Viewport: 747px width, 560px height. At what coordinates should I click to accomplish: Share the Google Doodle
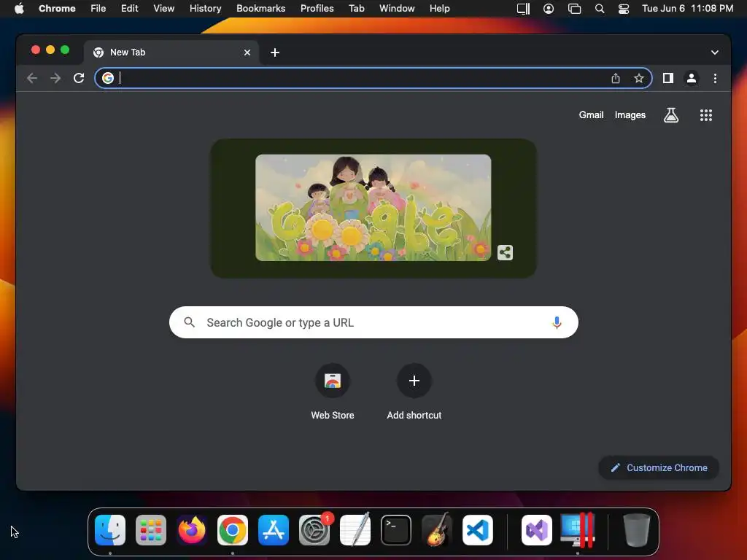point(505,252)
